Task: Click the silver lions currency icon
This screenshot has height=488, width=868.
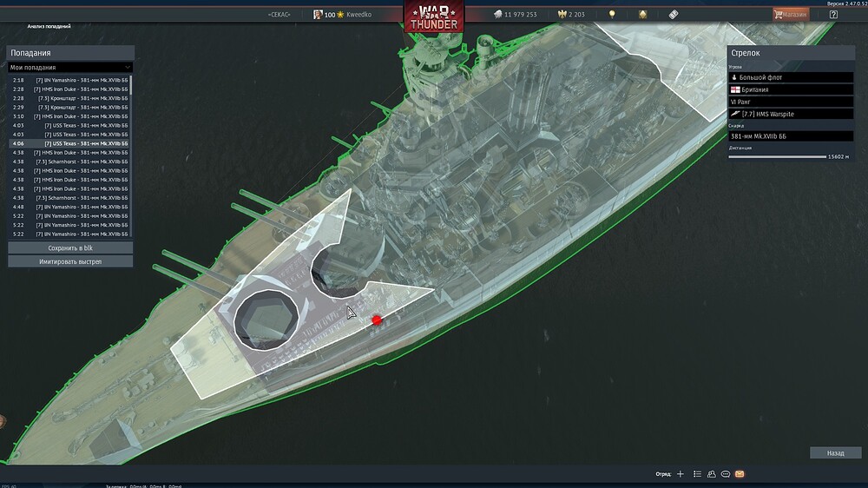Action: point(497,15)
